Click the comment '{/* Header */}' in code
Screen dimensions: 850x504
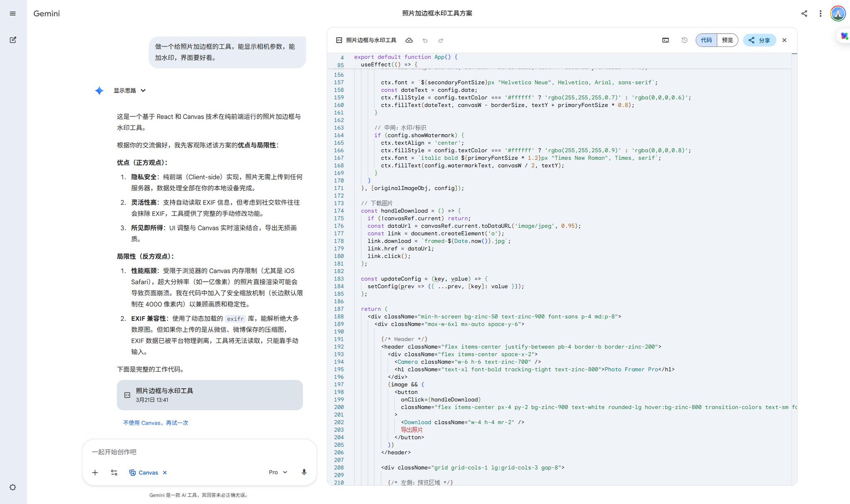click(404, 339)
